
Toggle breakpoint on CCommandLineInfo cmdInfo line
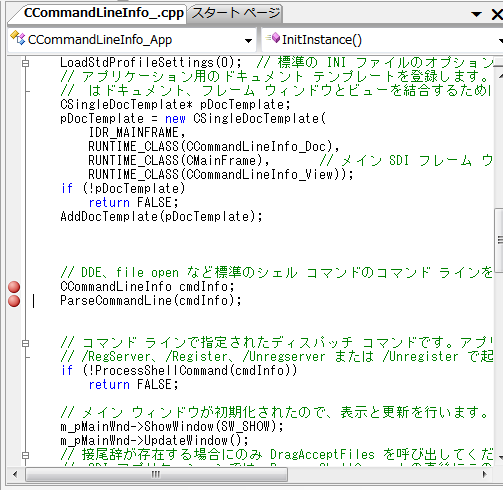coord(14,287)
